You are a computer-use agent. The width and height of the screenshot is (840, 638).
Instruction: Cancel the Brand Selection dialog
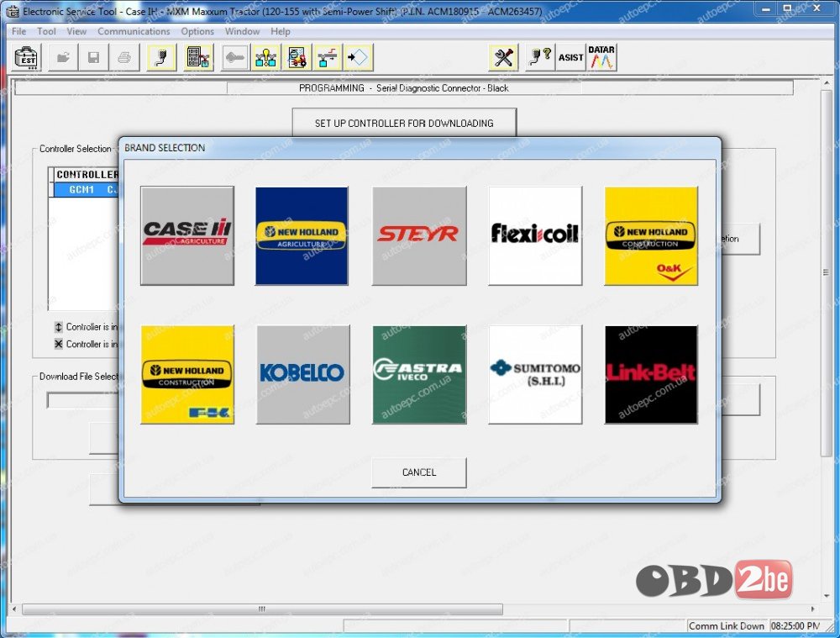[419, 472]
